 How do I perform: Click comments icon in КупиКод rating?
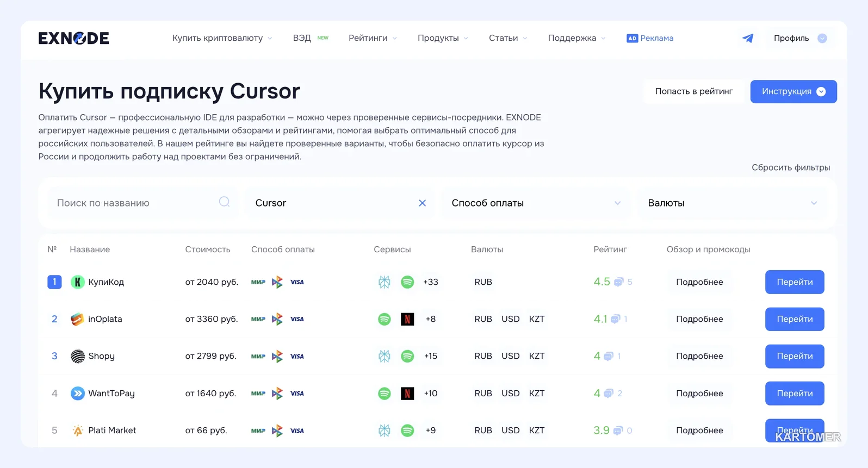coord(618,282)
